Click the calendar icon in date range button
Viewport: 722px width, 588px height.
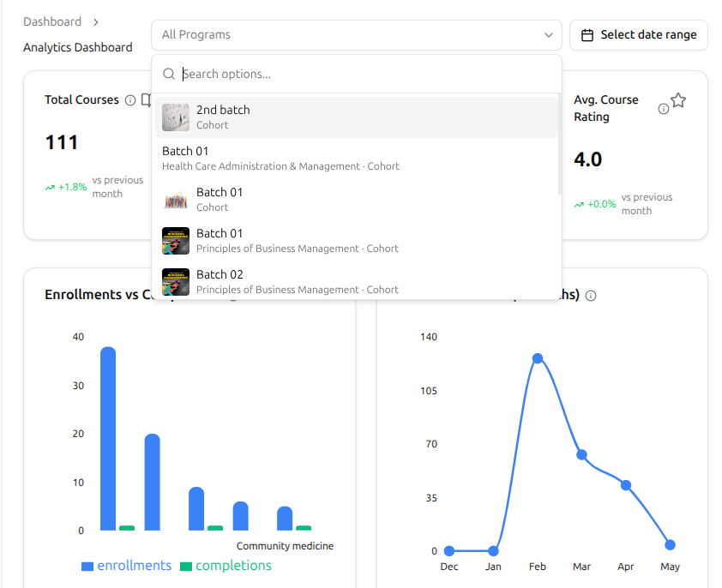coord(587,35)
